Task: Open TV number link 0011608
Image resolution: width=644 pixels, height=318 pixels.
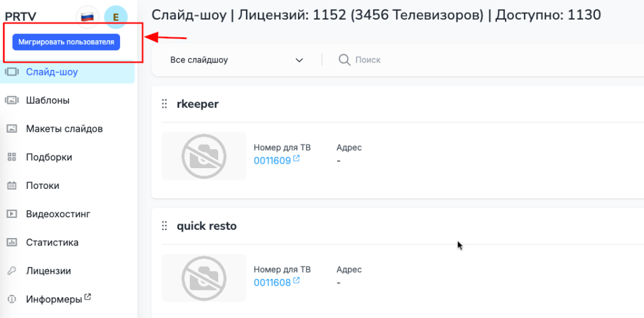Action: (272, 283)
